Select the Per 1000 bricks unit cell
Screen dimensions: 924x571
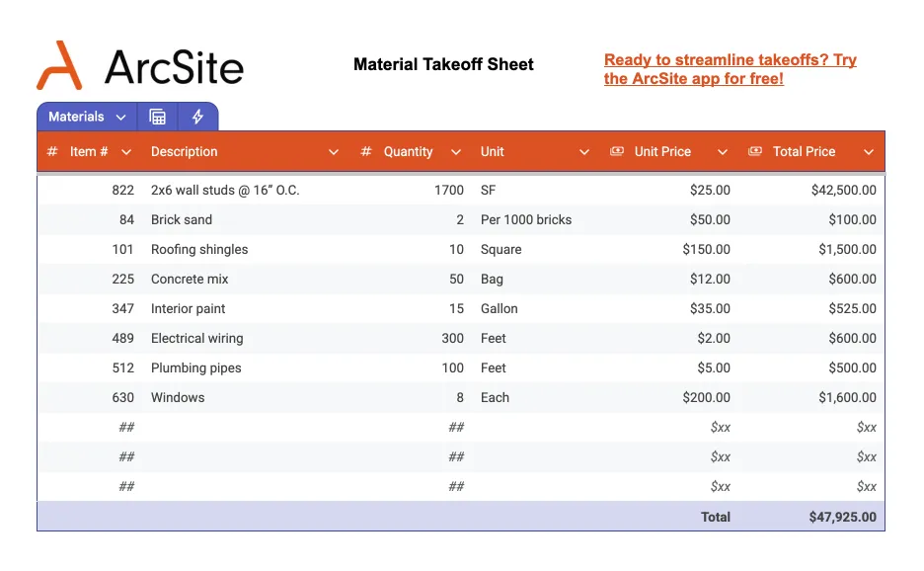(x=525, y=219)
